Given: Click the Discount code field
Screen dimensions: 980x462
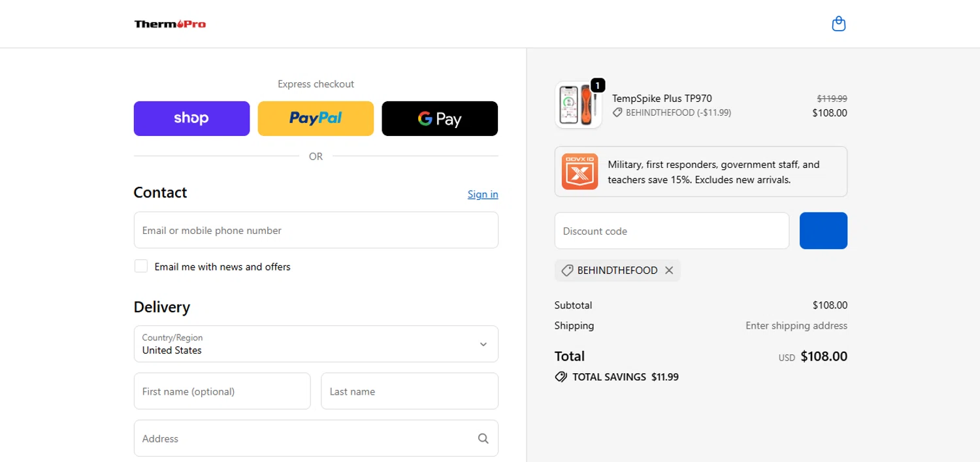Looking at the screenshot, I should pos(672,231).
